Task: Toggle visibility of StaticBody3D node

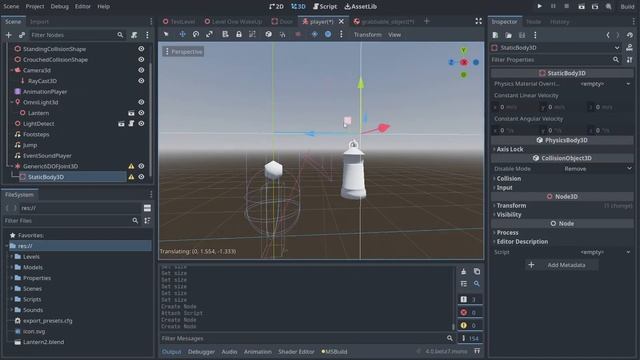Action: point(141,177)
